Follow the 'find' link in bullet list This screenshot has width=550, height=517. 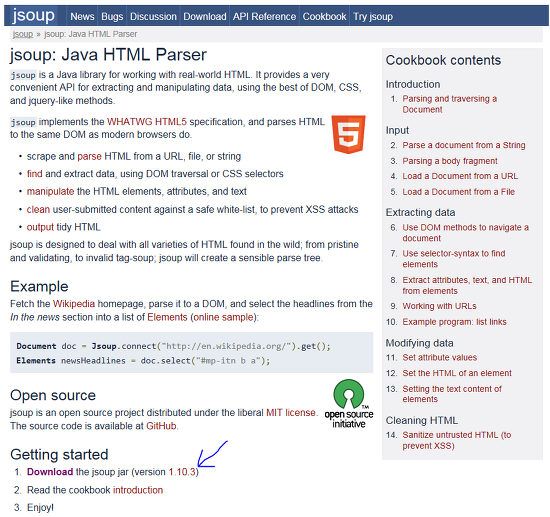[34, 174]
